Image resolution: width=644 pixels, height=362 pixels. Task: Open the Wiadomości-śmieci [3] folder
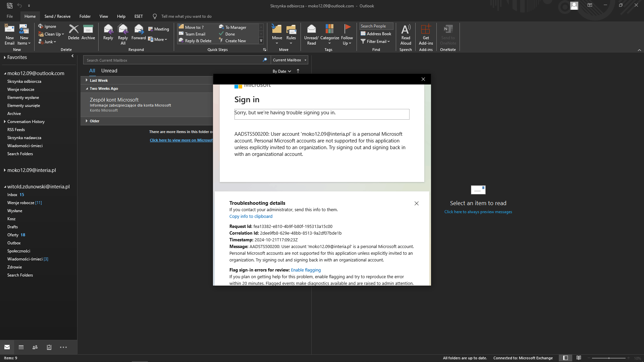pyautogui.click(x=28, y=259)
